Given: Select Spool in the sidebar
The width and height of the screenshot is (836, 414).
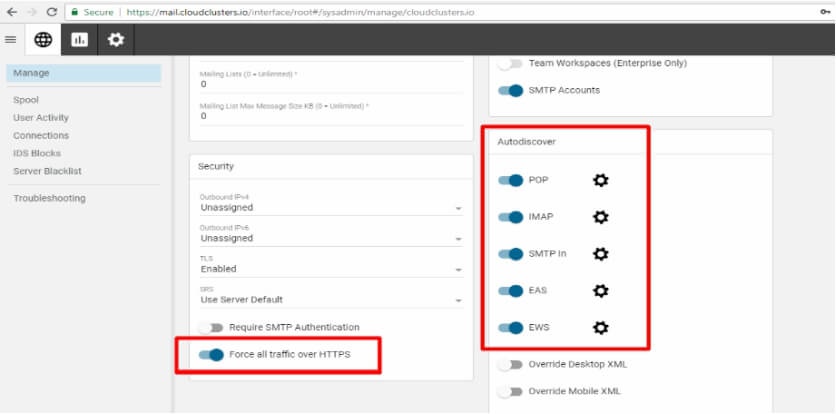Looking at the screenshot, I should pos(26,100).
